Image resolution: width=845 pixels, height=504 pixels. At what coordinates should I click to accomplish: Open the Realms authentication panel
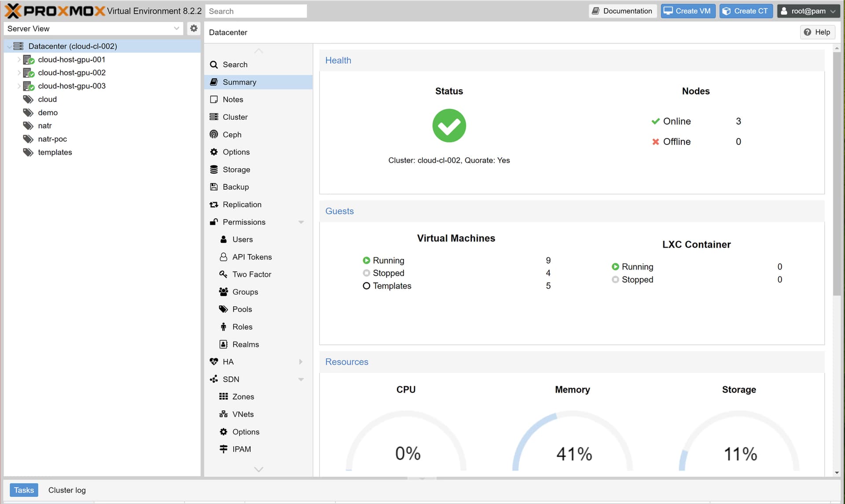245,344
